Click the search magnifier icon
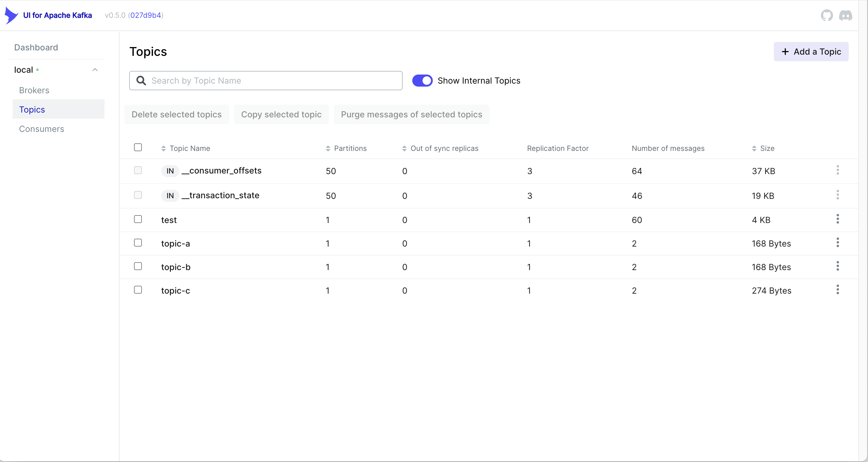The height and width of the screenshot is (462, 868). coord(141,81)
